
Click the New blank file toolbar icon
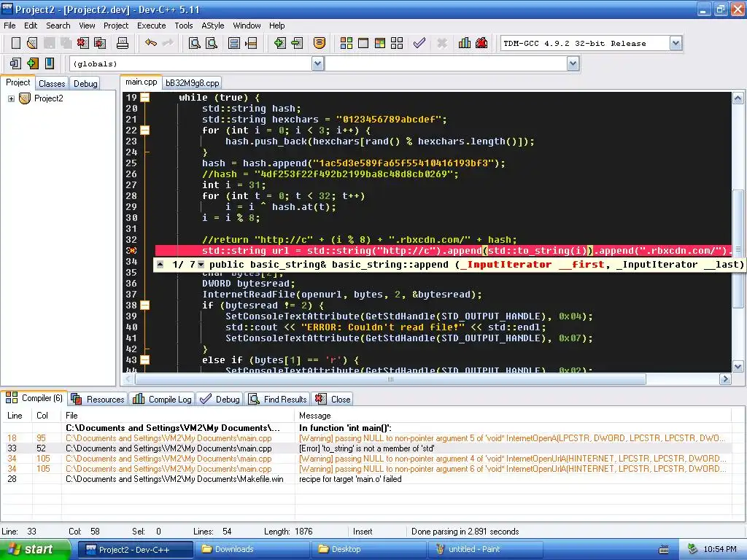(16, 43)
